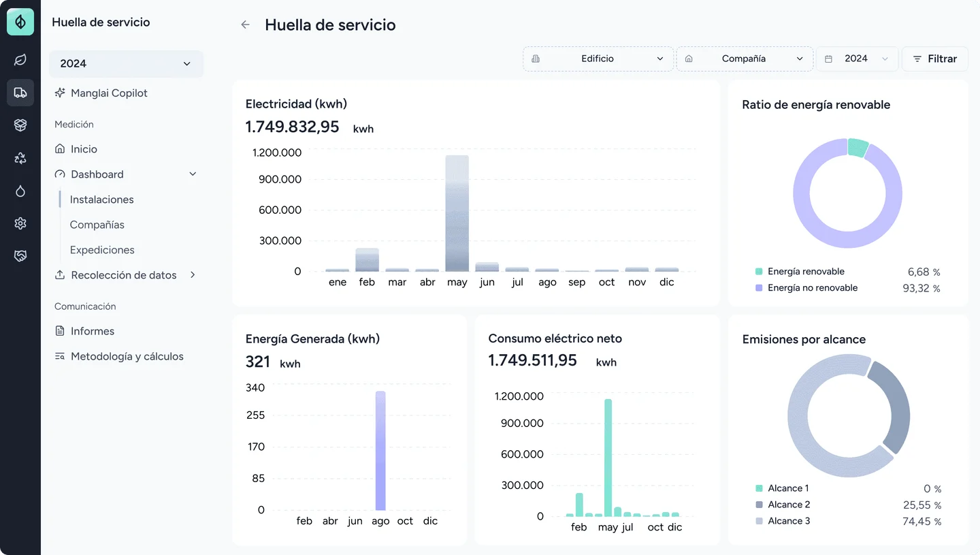This screenshot has height=555, width=980.
Task: Click the handshake icon in left rail
Action: [20, 256]
